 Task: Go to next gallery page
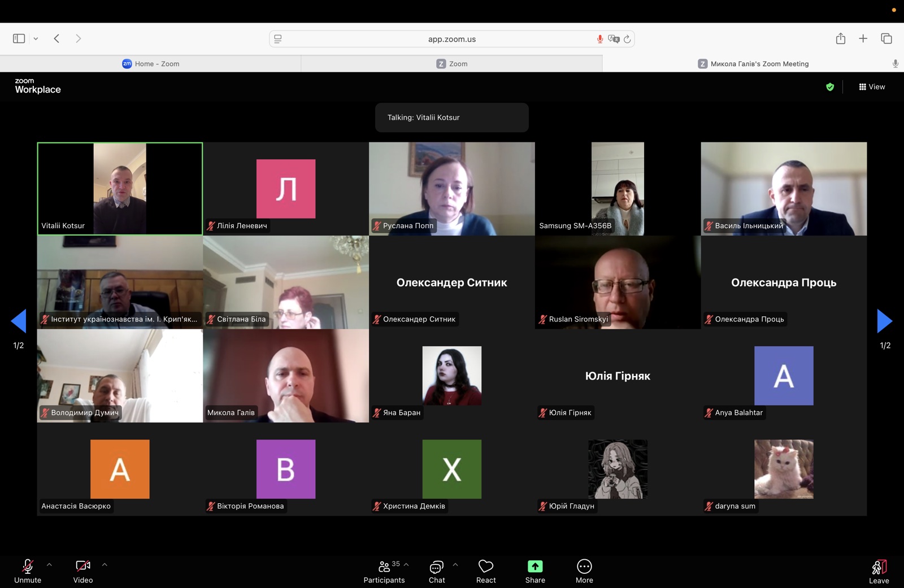click(x=884, y=321)
